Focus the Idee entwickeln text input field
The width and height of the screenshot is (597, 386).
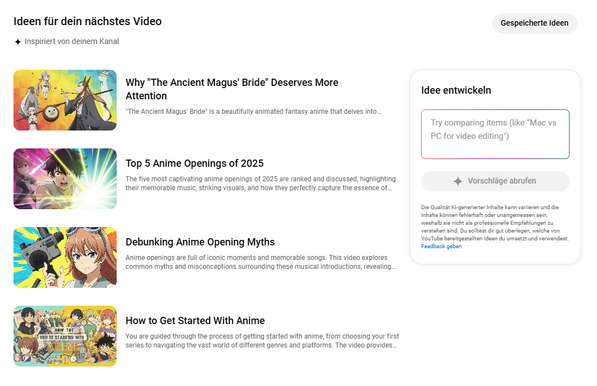[x=495, y=134]
